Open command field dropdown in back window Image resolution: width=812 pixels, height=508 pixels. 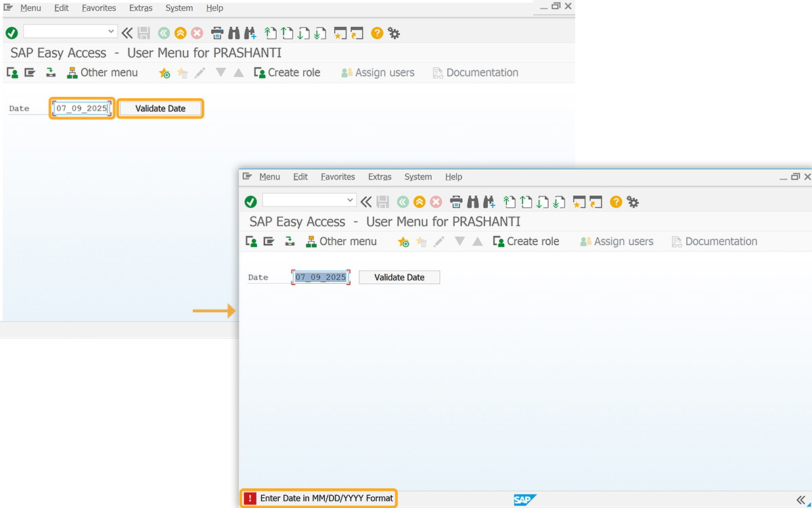[x=111, y=31]
